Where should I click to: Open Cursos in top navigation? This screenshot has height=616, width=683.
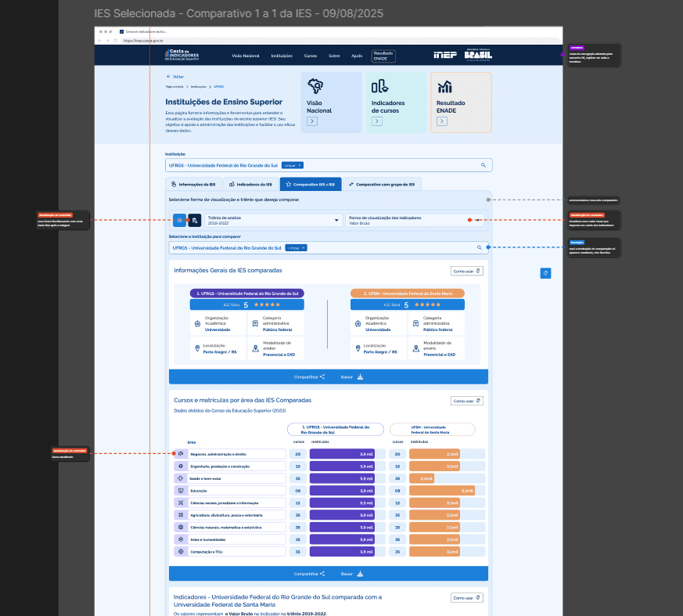click(311, 56)
